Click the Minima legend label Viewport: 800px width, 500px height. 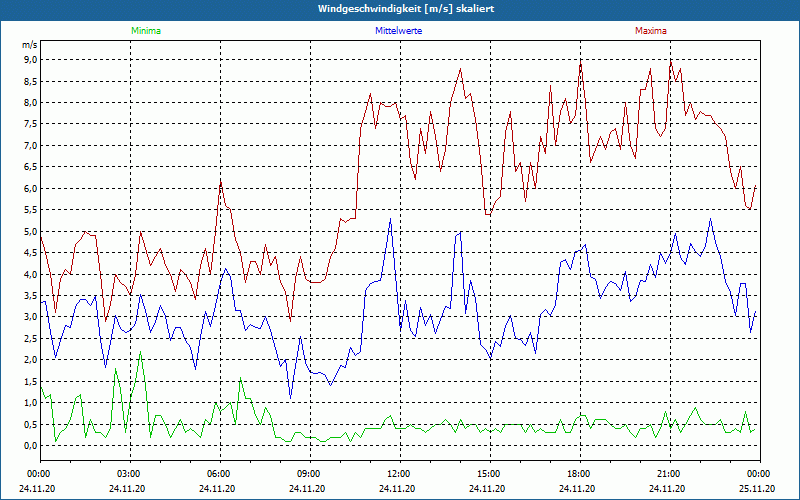pyautogui.click(x=146, y=31)
